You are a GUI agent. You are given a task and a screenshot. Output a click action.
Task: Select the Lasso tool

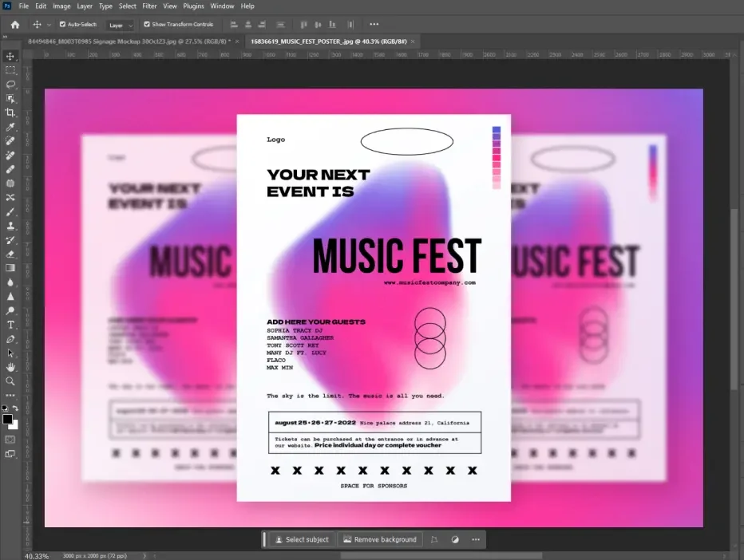coord(10,85)
